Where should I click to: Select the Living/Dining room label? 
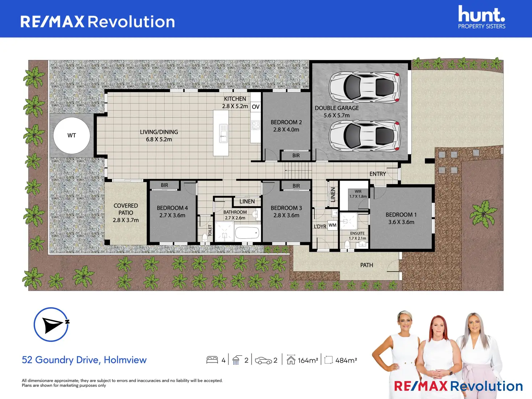pos(159,136)
